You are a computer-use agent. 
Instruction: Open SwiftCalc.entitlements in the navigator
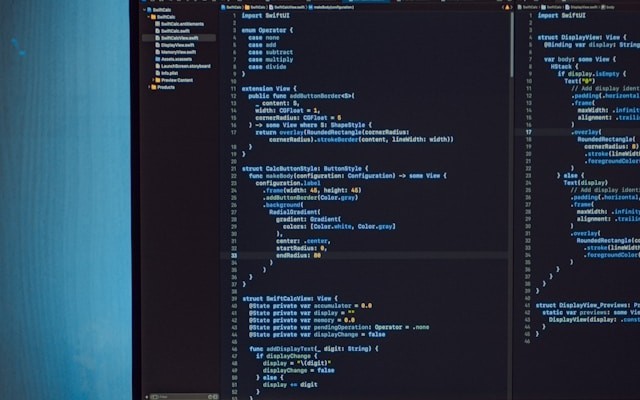point(182,24)
